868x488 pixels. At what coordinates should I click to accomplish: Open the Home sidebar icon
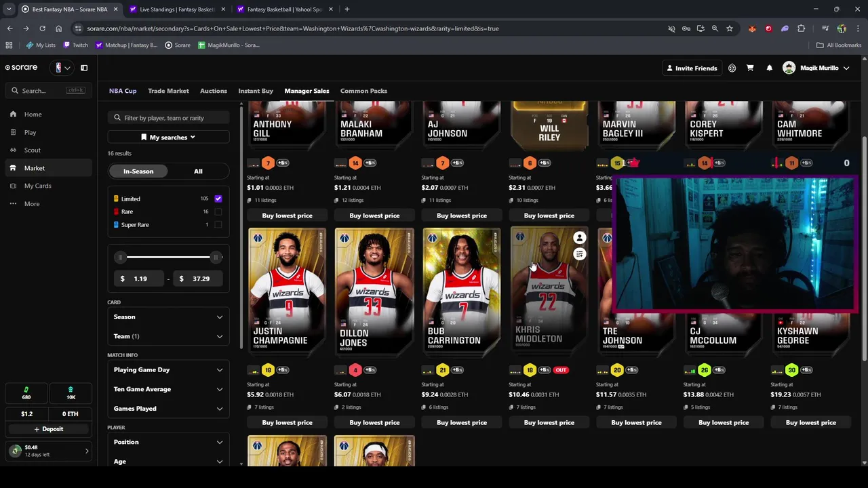(13, 115)
